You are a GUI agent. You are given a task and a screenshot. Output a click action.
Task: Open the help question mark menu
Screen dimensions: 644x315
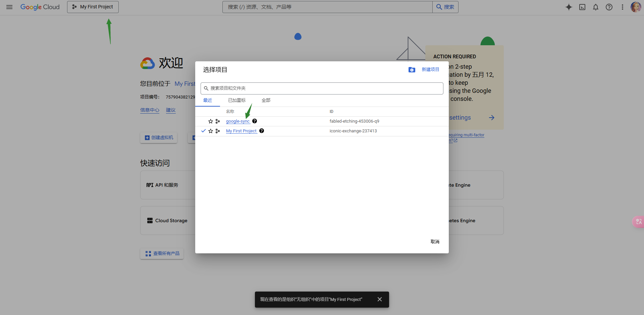(609, 7)
